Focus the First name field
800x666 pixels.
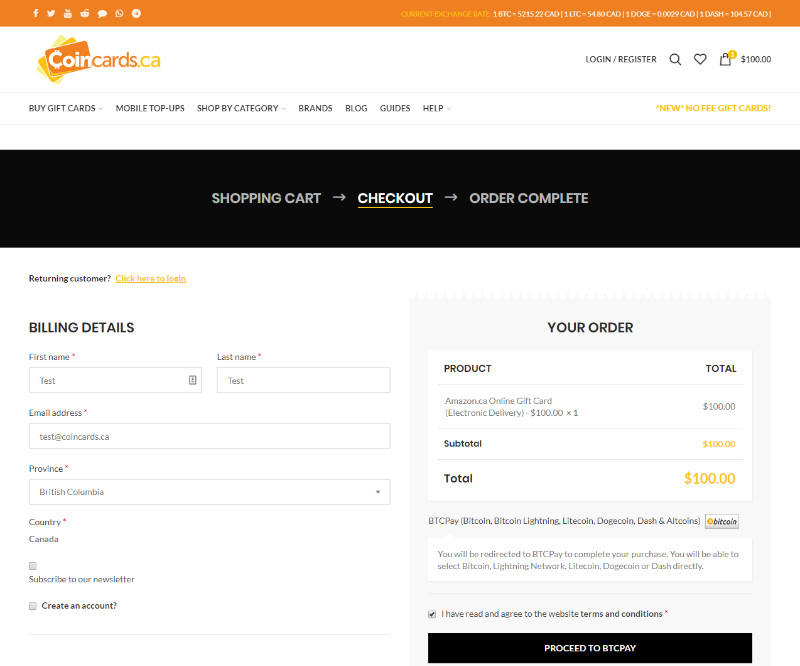tap(115, 380)
